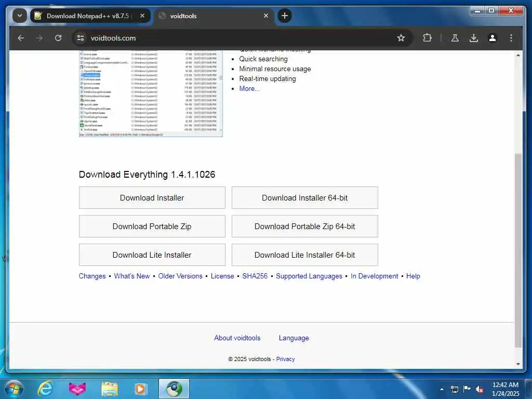Go forward to the next page
The height and width of the screenshot is (399, 532).
point(39,38)
